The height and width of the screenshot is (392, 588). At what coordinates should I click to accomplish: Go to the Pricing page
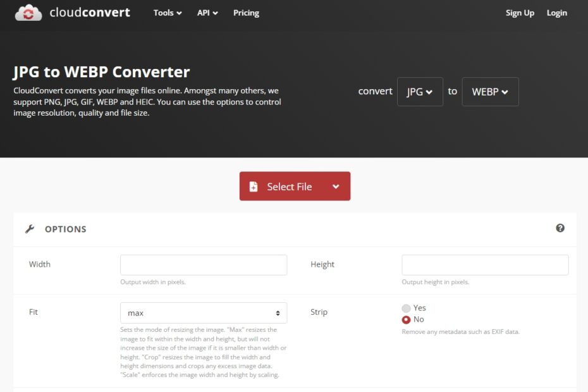(x=246, y=13)
